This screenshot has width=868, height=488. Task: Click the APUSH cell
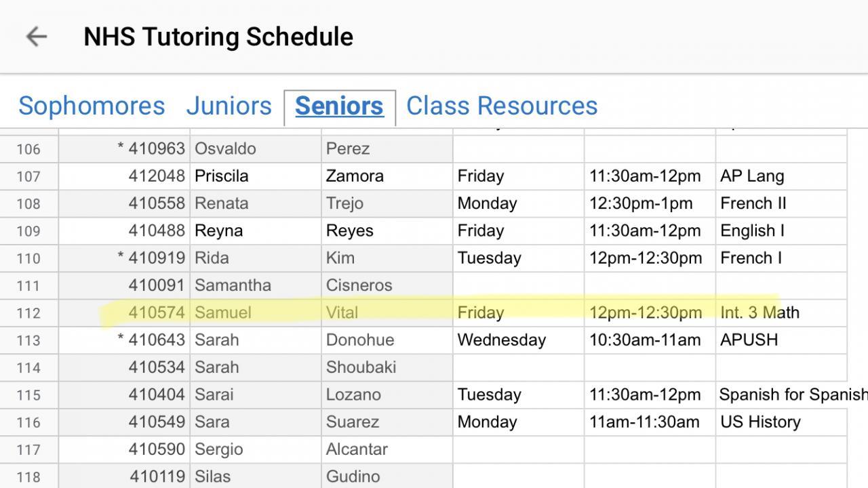(x=780, y=340)
